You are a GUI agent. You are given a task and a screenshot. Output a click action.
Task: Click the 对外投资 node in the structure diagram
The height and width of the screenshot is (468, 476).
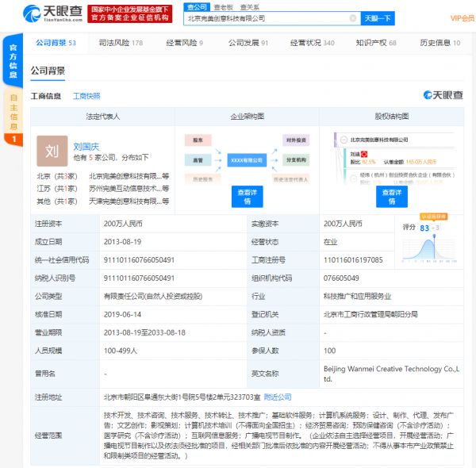point(294,140)
